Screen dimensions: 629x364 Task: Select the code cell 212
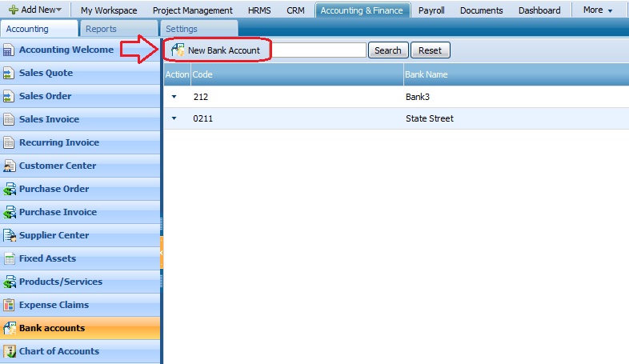click(201, 97)
